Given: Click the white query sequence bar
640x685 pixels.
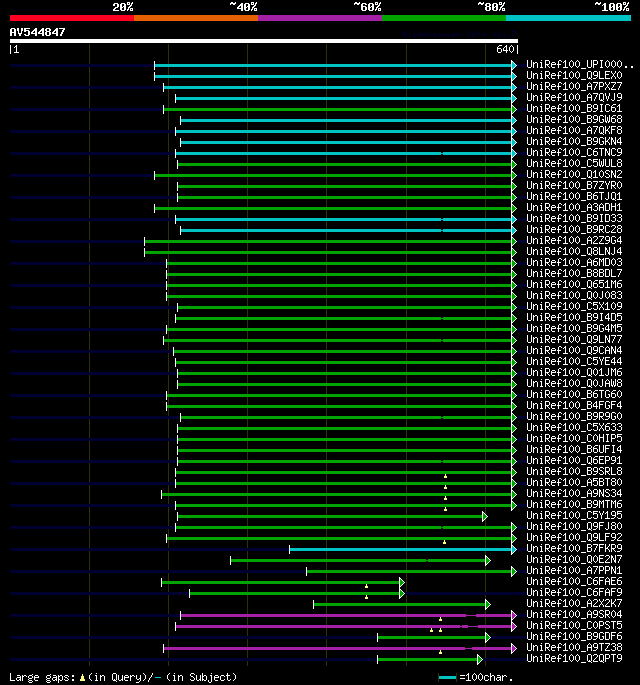Looking at the screenshot, I should pyautogui.click(x=263, y=42).
